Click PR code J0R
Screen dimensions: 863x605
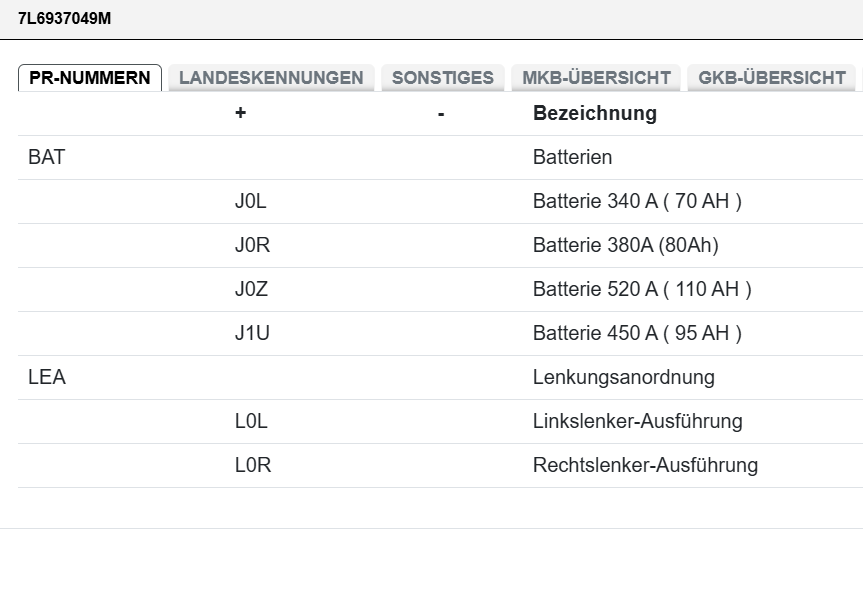252,245
